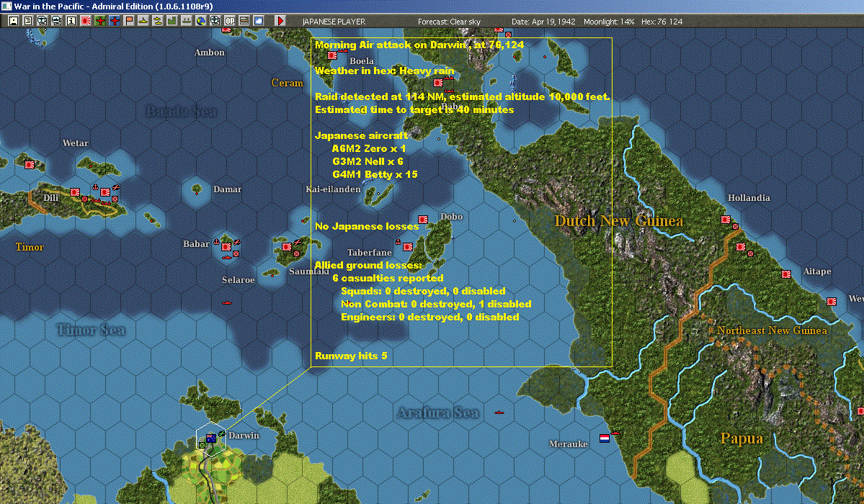The image size is (864, 504).
Task: Click the Merauke map label
Action: pyautogui.click(x=568, y=444)
